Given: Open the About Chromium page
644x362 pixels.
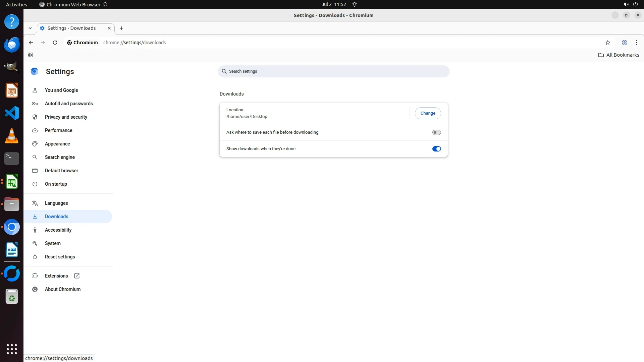Looking at the screenshot, I should tap(62, 289).
